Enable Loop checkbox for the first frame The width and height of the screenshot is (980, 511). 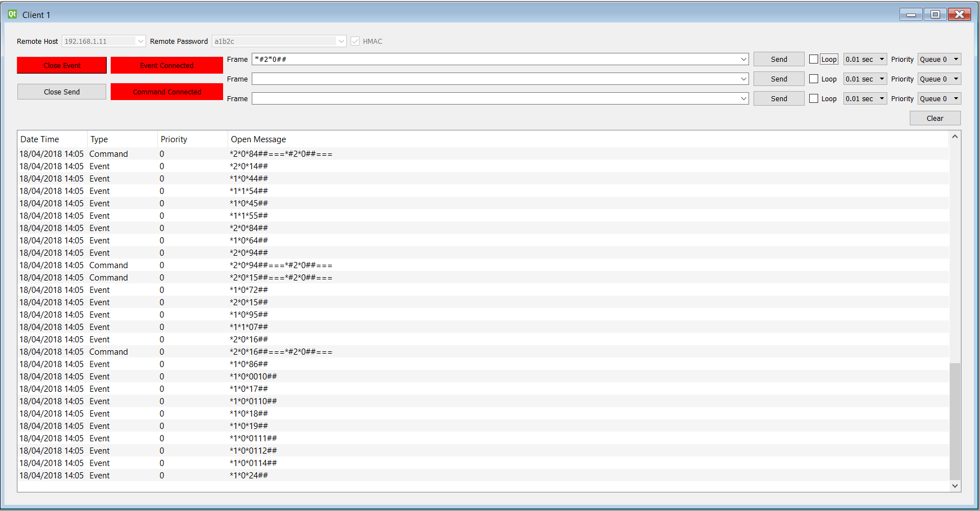[x=814, y=59]
